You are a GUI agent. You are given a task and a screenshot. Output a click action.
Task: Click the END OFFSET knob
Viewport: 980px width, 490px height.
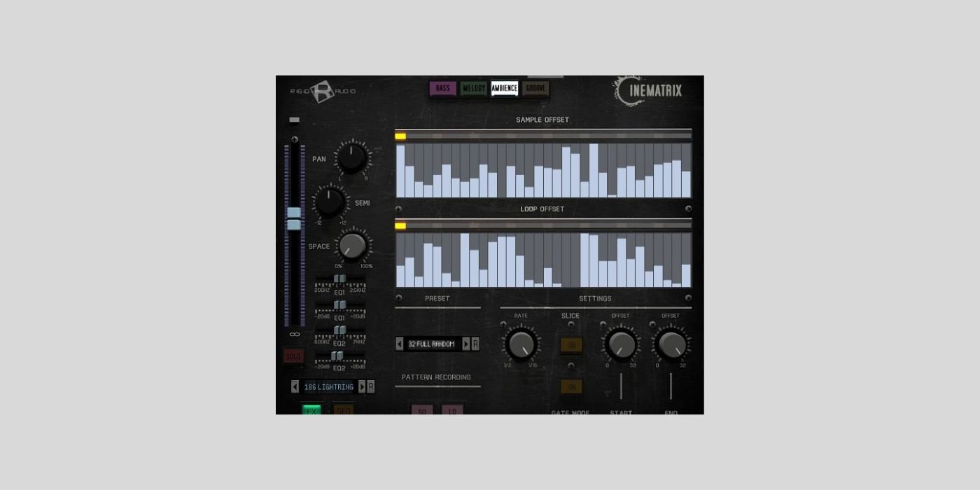pyautogui.click(x=671, y=344)
